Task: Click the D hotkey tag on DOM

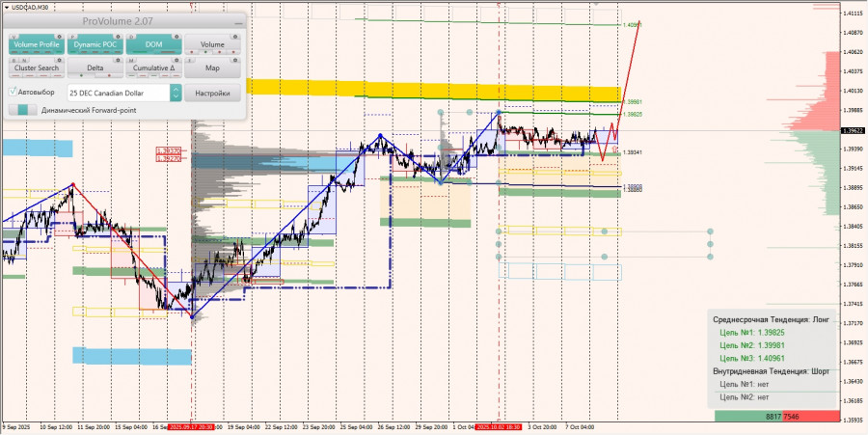Action: tap(132, 37)
